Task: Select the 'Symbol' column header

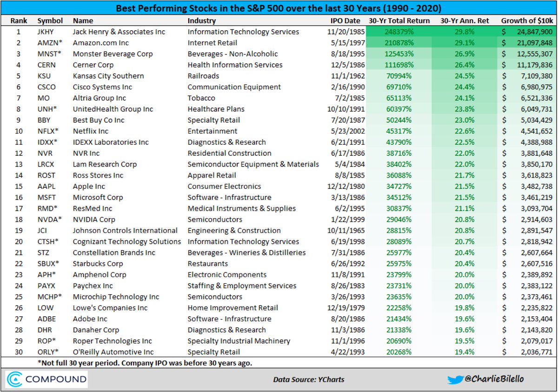Action: 50,21
